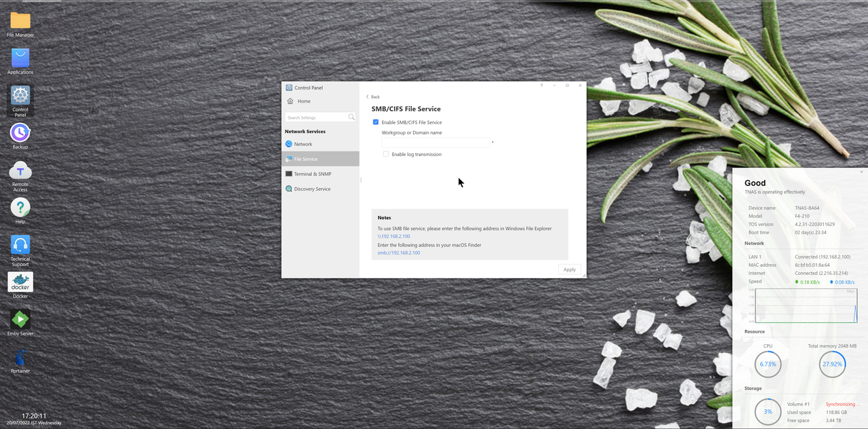Click the Control Panel title icon
The width and height of the screenshot is (868, 429).
point(289,88)
